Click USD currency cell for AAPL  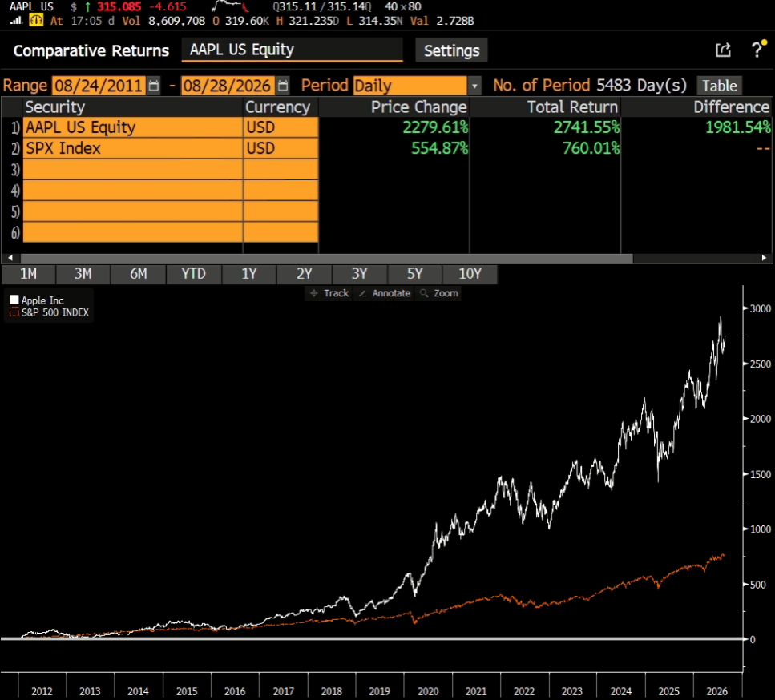tap(281, 127)
